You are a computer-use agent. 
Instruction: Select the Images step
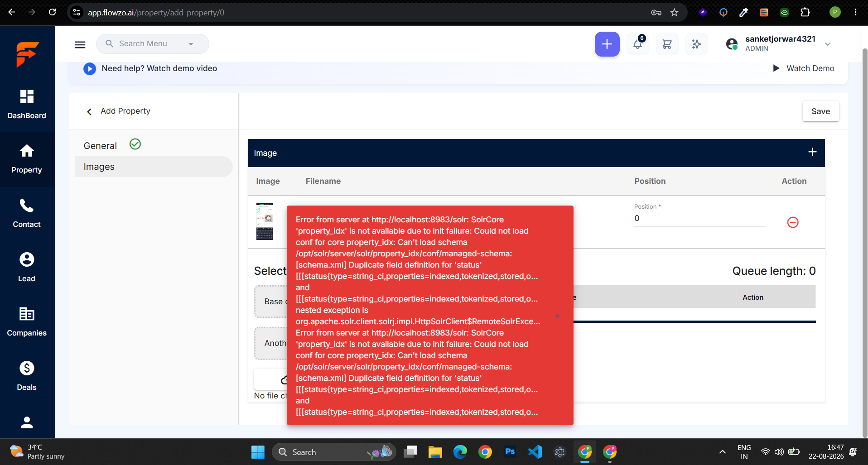pos(154,167)
